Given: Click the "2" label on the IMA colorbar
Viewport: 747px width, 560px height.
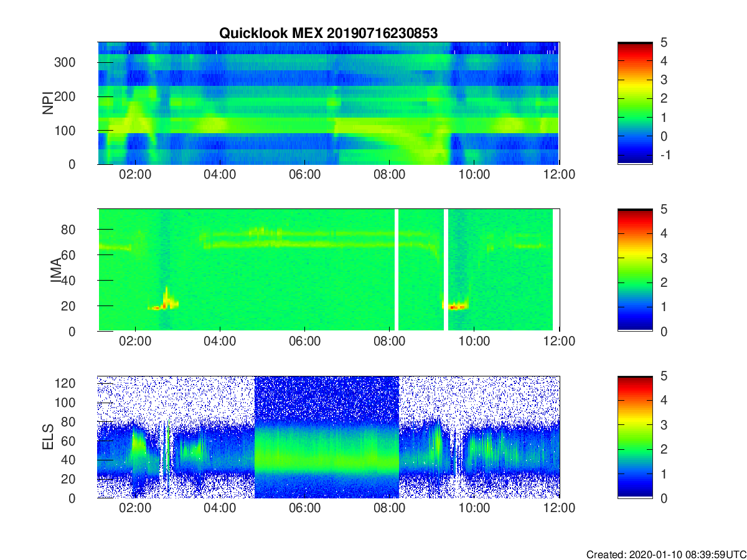Looking at the screenshot, I should click(663, 282).
